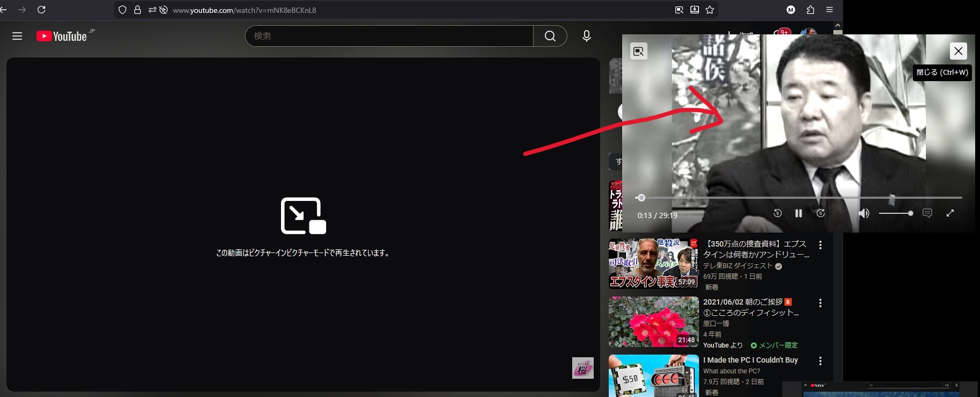Open options for 'I Made the PC' video
980x397 pixels.
[x=820, y=361]
